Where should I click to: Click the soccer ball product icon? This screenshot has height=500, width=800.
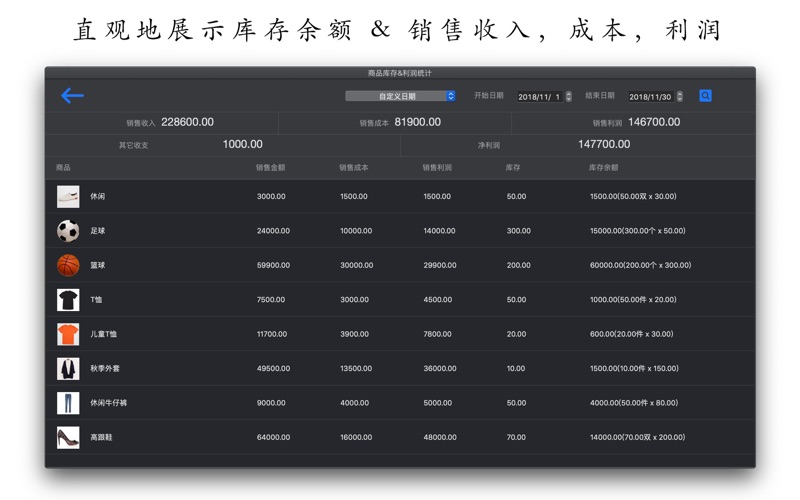[68, 231]
